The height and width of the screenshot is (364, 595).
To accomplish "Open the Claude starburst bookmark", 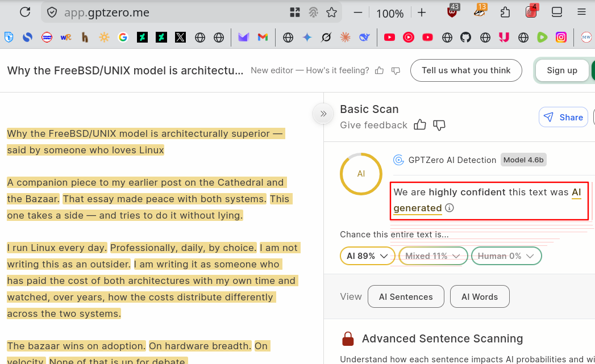I will pyautogui.click(x=345, y=37).
